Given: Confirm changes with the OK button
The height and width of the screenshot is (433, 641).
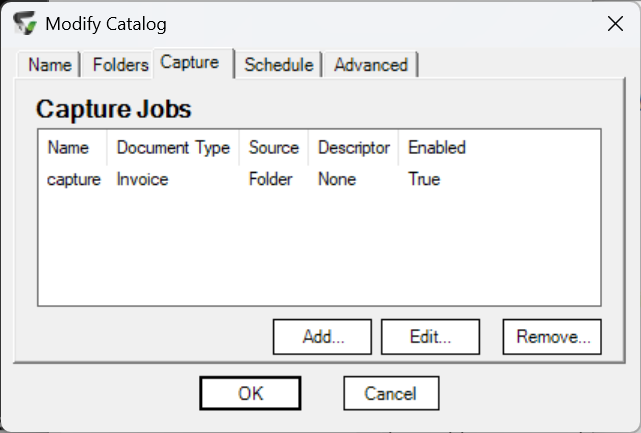Looking at the screenshot, I should pyautogui.click(x=251, y=393).
